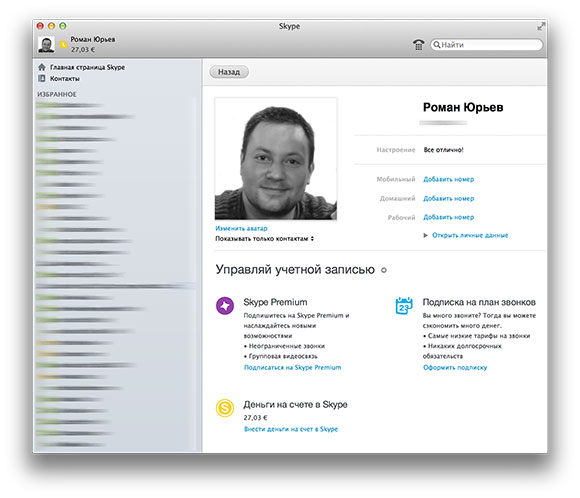The width and height of the screenshot is (580, 498).
Task: Click the calendar call plan subscription icon
Action: pyautogui.click(x=404, y=306)
